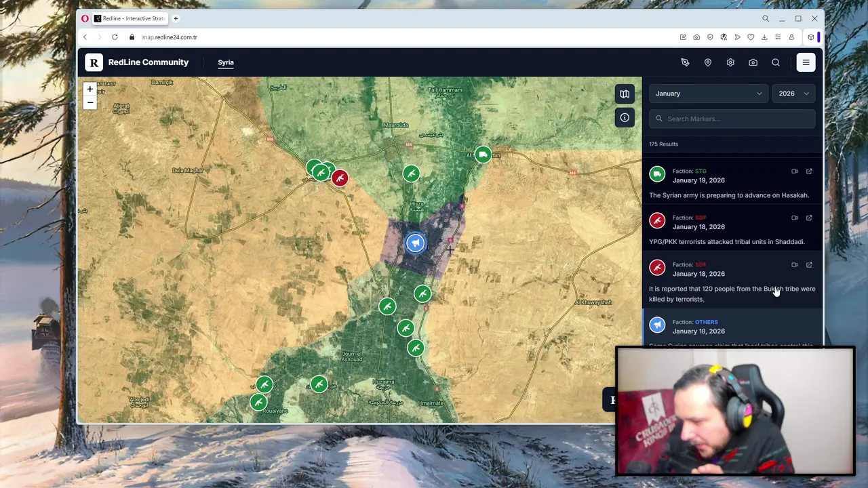Open a new browser tab
This screenshot has height=488, width=868.
pos(176,18)
